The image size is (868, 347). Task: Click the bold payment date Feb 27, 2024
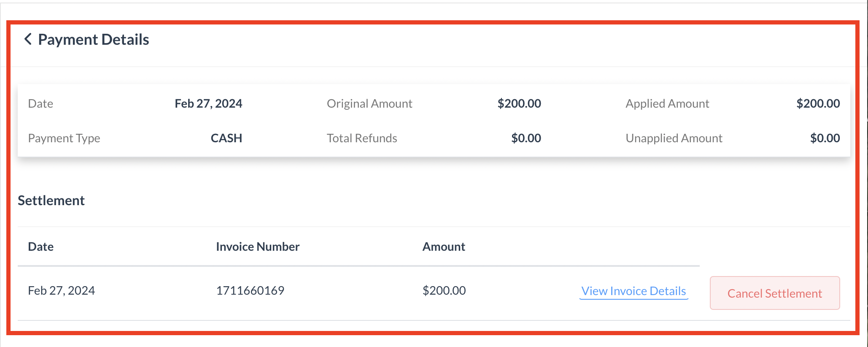click(x=208, y=103)
